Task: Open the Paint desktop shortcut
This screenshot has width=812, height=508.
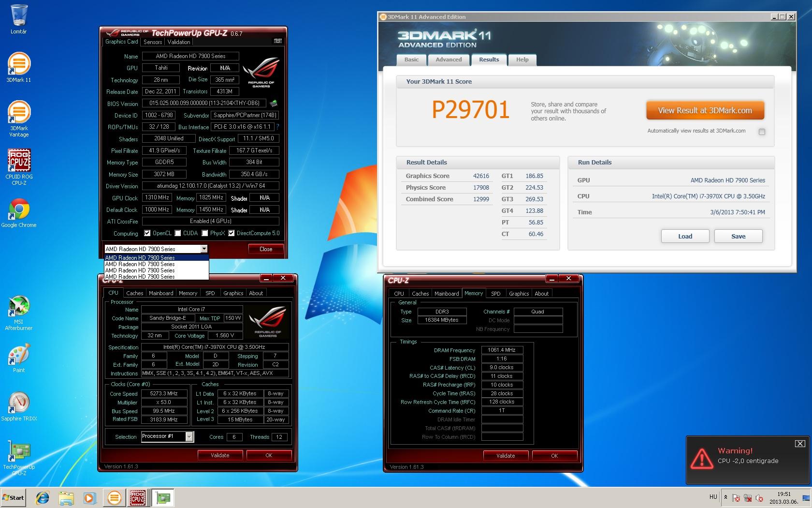Action: (19, 359)
